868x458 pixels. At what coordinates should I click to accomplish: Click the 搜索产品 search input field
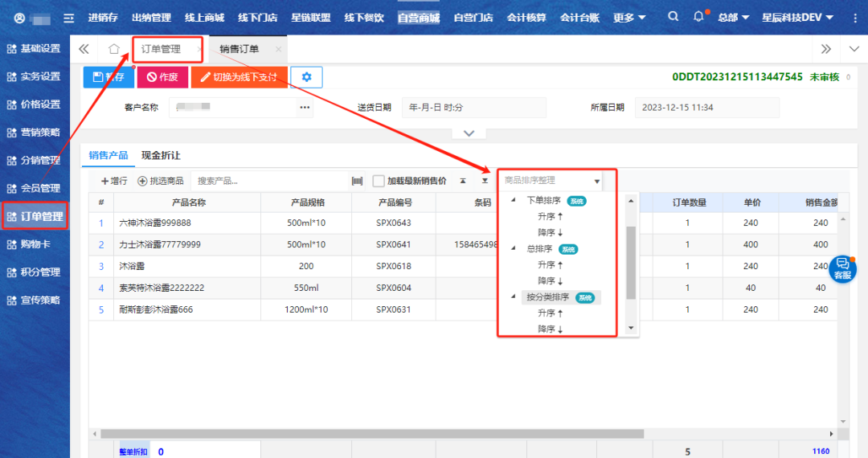[269, 181]
